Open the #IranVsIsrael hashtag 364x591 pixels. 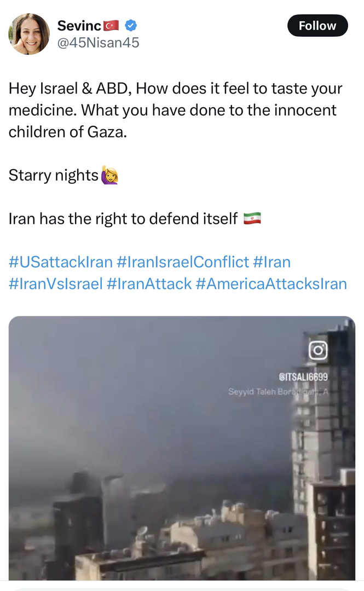click(x=55, y=284)
